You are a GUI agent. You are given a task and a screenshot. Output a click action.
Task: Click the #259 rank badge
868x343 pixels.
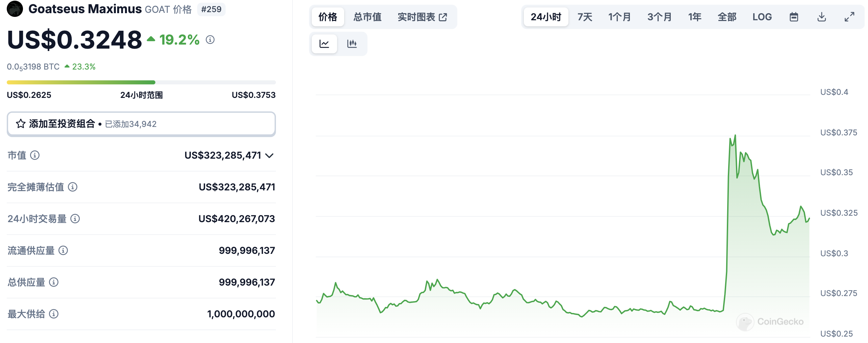click(x=211, y=9)
